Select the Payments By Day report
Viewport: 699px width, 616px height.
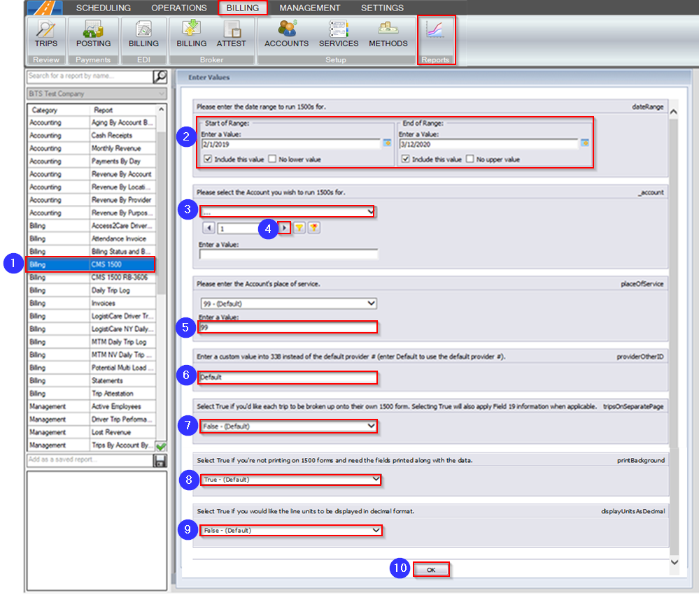[92, 161]
